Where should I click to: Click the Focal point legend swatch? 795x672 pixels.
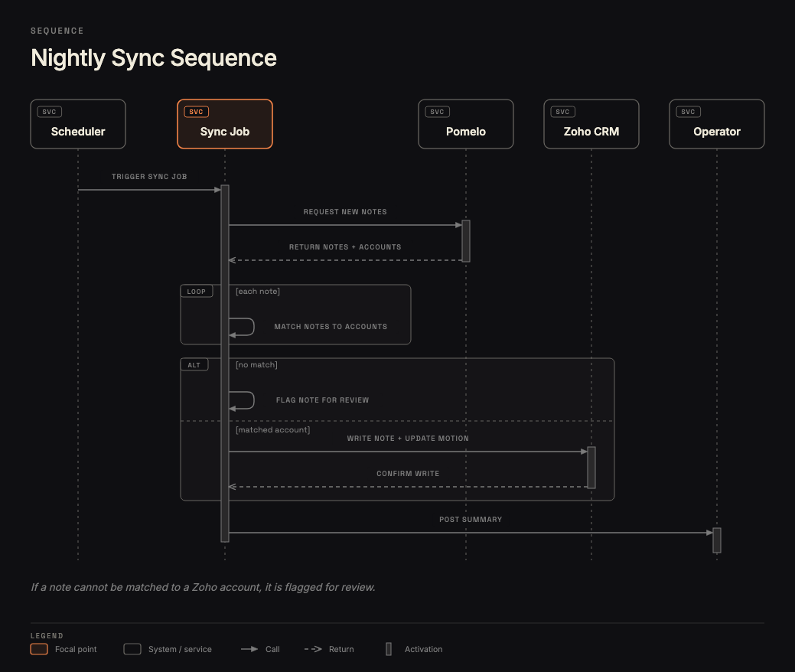(39, 649)
